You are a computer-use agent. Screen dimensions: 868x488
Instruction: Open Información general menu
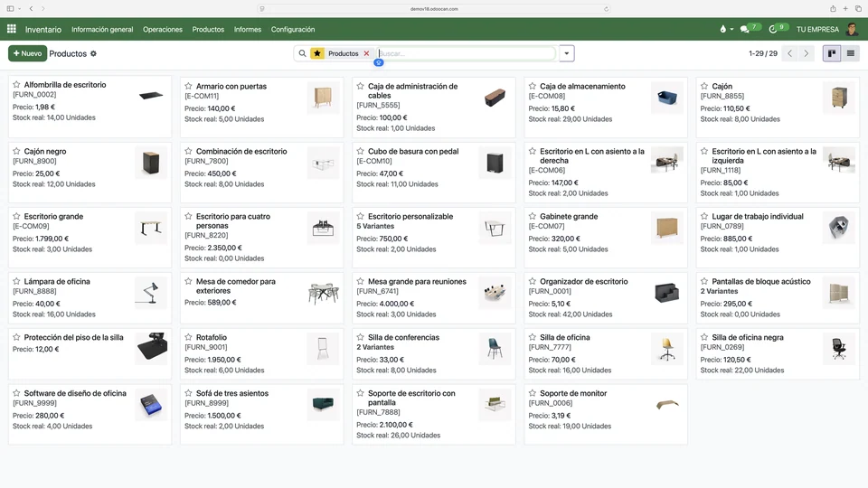(x=102, y=29)
